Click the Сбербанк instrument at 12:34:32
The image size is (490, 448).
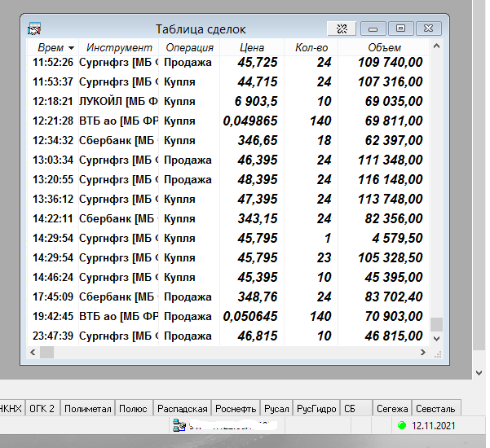pyautogui.click(x=118, y=140)
